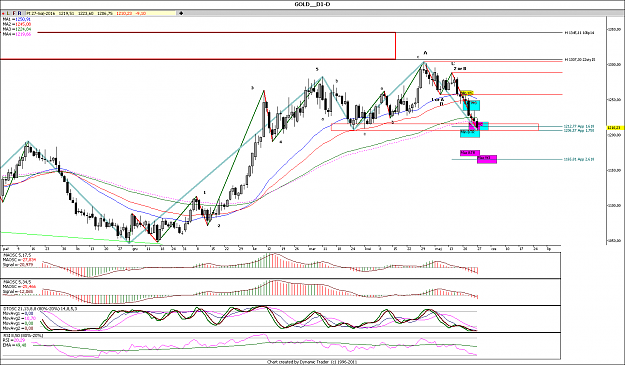Click the RSI indicator title
Image resolution: width=625 pixels, height=365 pixels.
22,336
